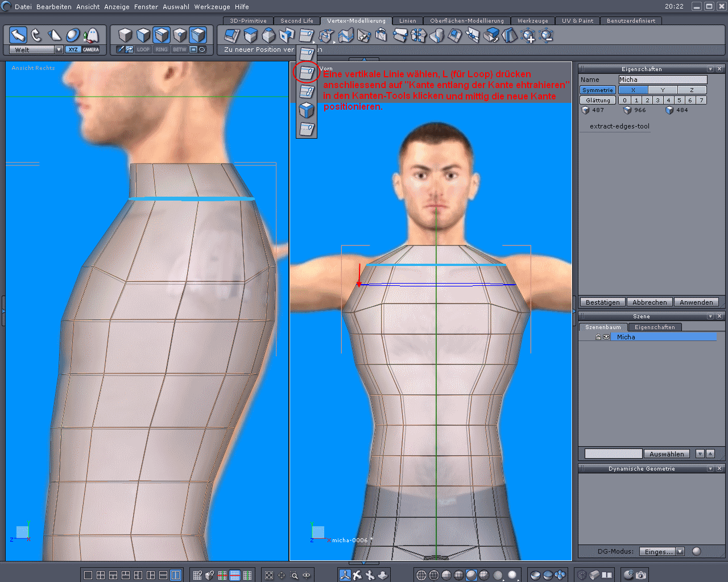This screenshot has height=582, width=728.
Task: Click the Name field containing Micha
Action: tap(663, 80)
